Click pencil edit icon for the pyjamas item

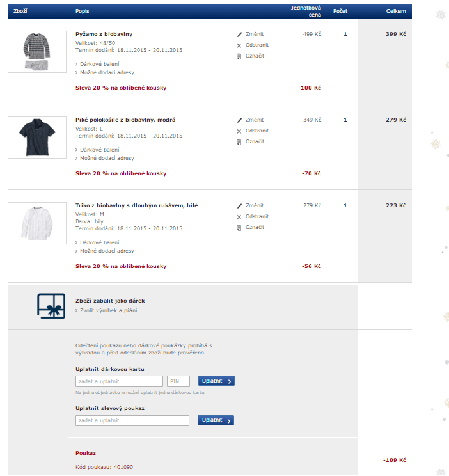coord(239,34)
